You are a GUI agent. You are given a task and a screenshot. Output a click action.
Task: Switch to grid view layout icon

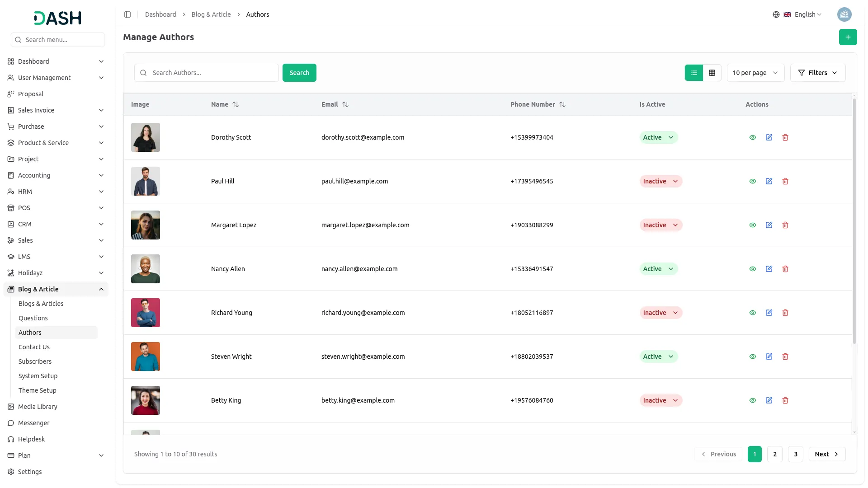pyautogui.click(x=712, y=73)
